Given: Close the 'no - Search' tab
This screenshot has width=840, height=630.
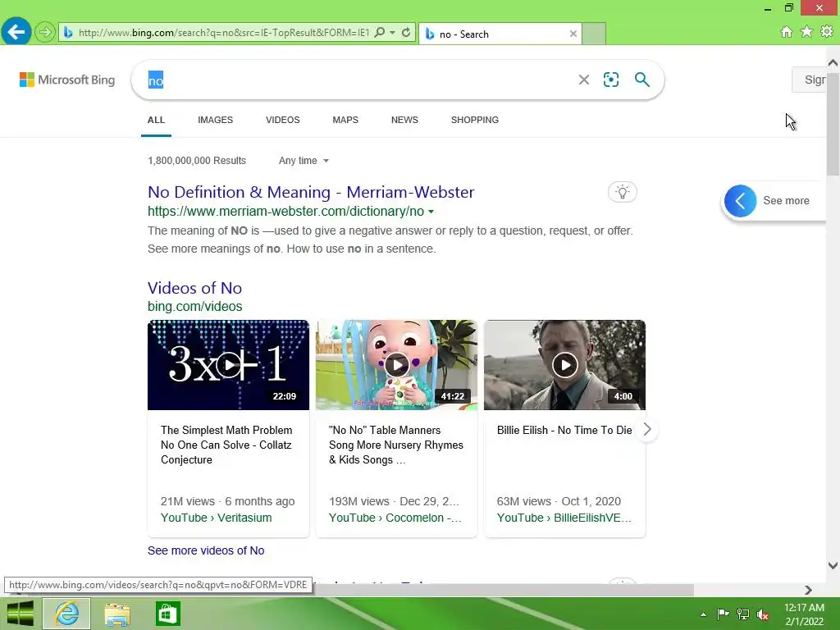Looking at the screenshot, I should (x=573, y=34).
